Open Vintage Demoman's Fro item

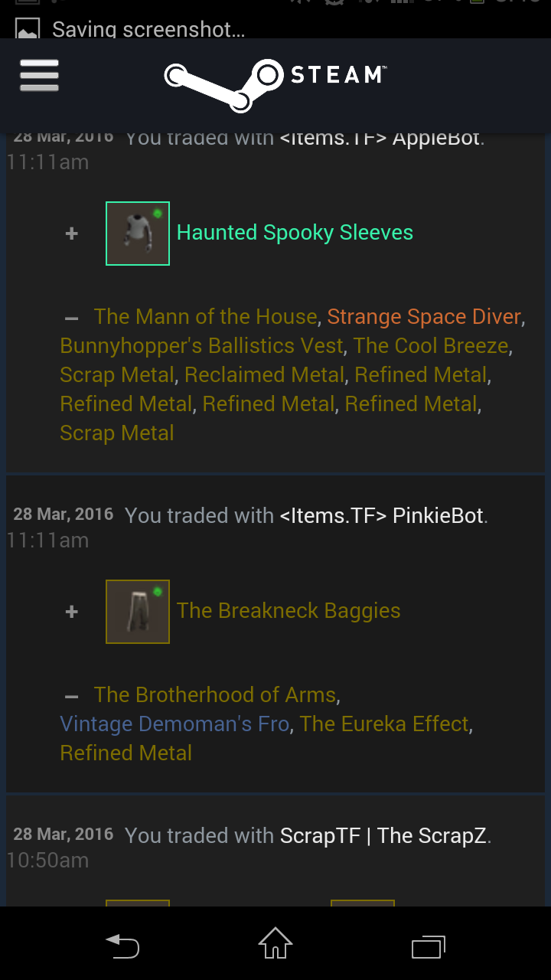tap(174, 724)
